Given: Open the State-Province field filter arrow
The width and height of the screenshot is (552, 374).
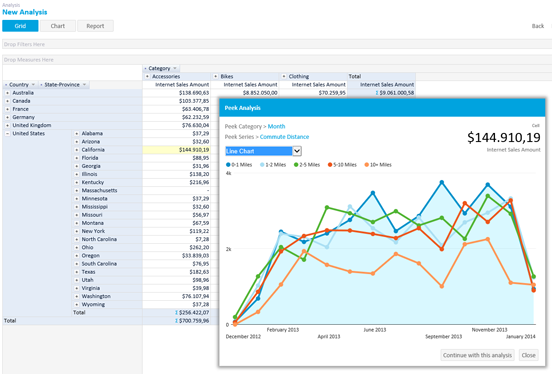Looking at the screenshot, I should click(84, 85).
